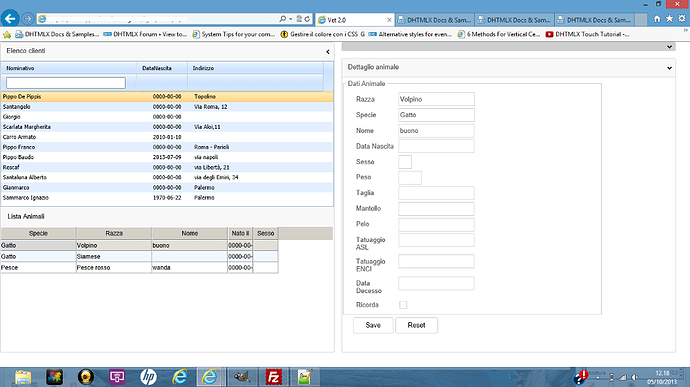Screen dimensions: 690x387
Task: Open the browser Tools gear icon
Action: [x=682, y=19]
